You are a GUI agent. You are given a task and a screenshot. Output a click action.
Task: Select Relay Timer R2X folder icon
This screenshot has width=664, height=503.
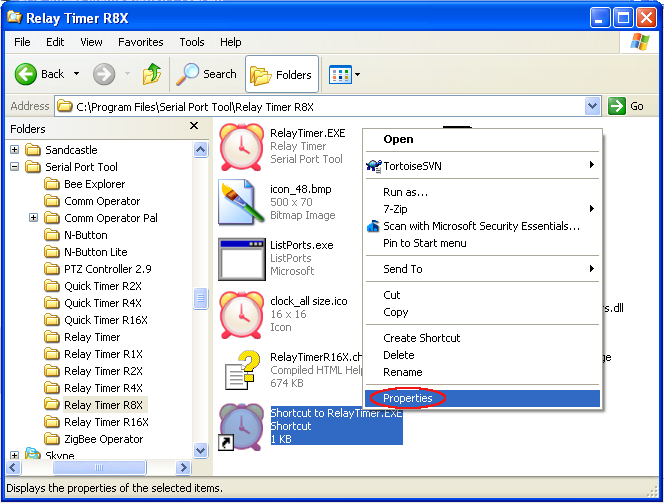(52, 371)
